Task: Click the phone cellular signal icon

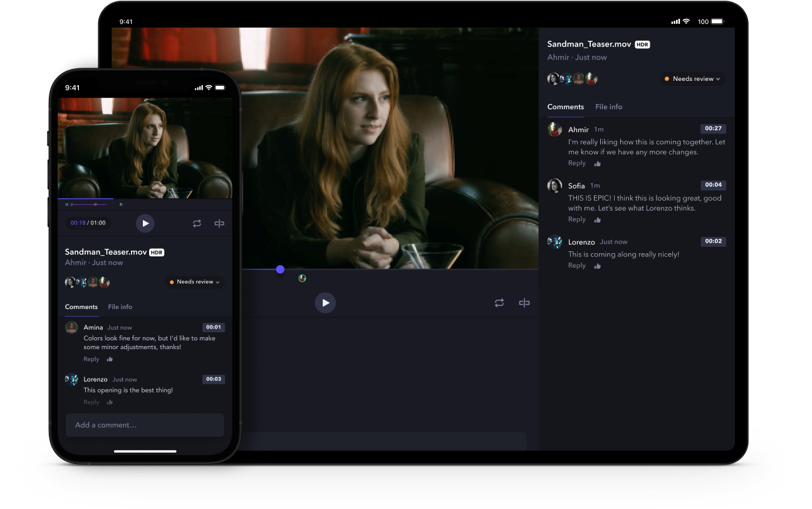Action: coord(199,88)
